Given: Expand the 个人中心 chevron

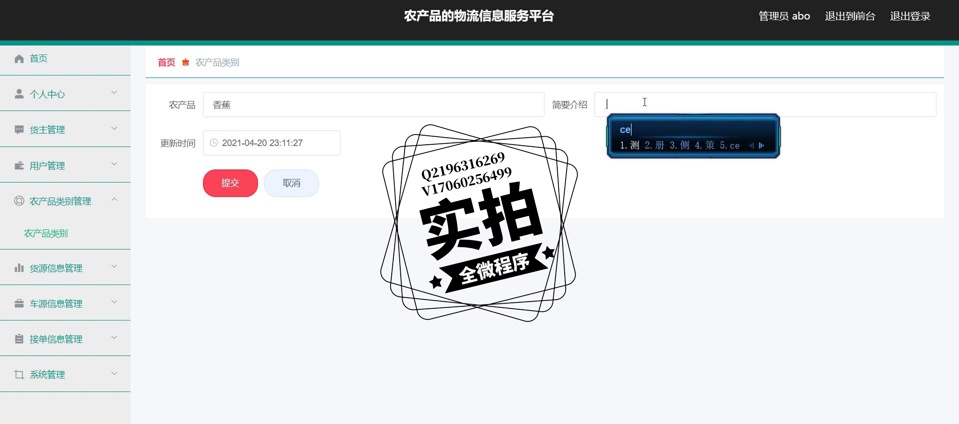Looking at the screenshot, I should click(x=114, y=93).
